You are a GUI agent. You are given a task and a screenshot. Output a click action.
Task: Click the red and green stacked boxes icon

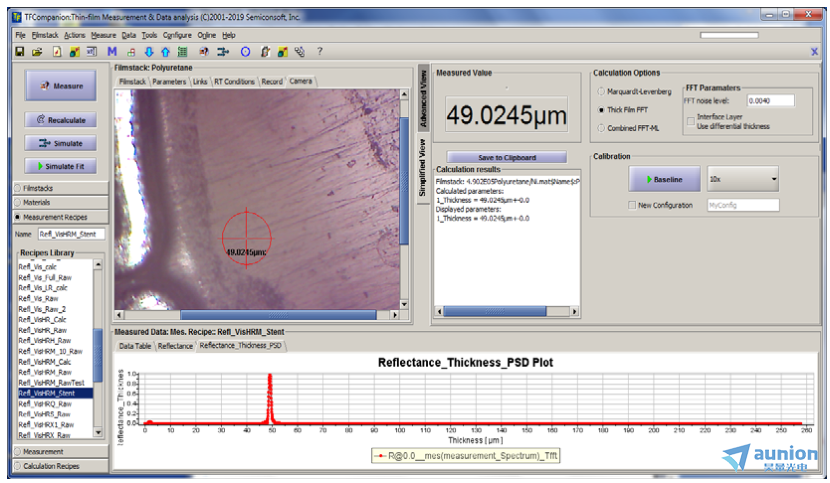click(x=131, y=52)
